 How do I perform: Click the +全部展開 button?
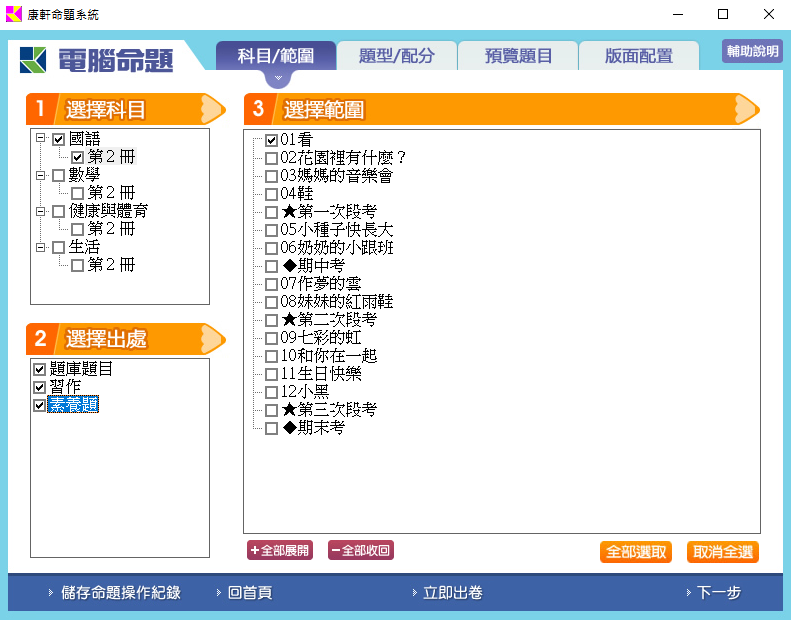(x=280, y=550)
